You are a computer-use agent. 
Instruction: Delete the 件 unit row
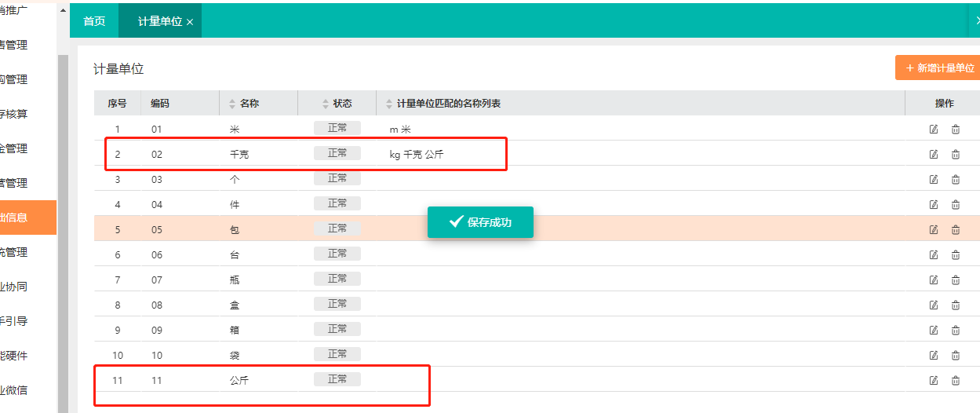click(x=956, y=205)
